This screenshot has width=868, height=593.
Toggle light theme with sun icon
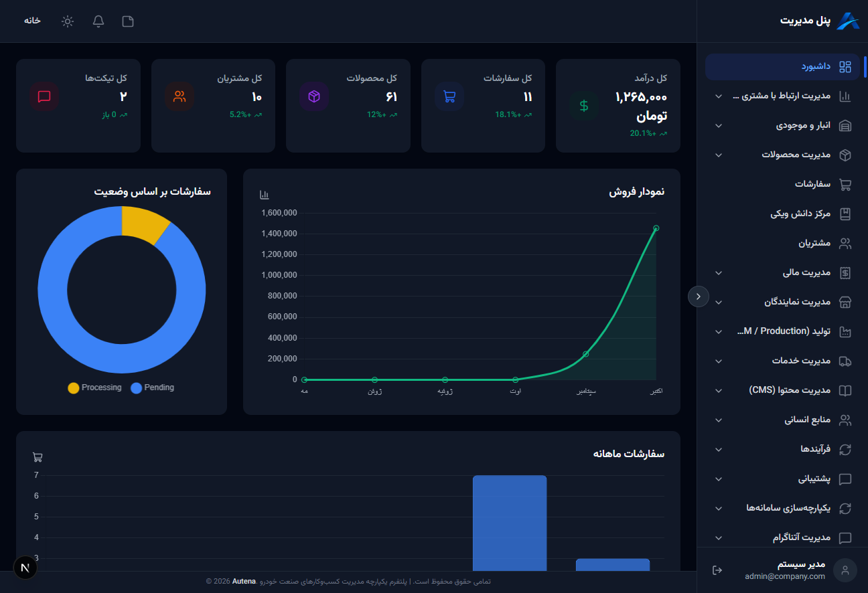point(68,21)
